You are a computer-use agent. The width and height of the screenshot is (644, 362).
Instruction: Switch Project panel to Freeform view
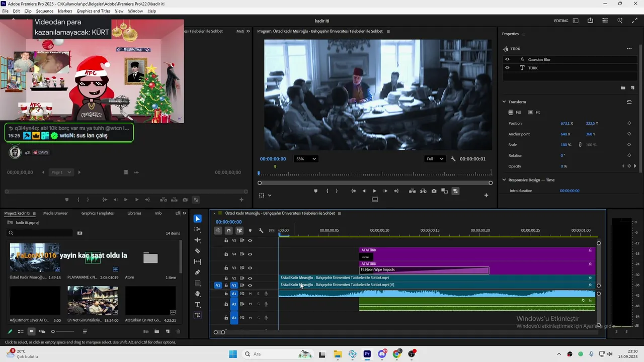pyautogui.click(x=42, y=331)
